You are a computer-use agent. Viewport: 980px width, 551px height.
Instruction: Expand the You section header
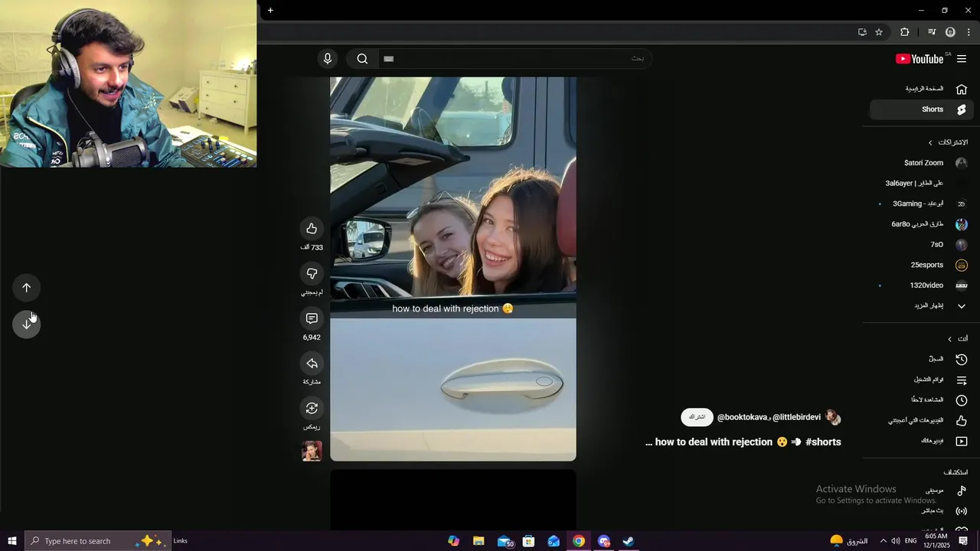958,339
